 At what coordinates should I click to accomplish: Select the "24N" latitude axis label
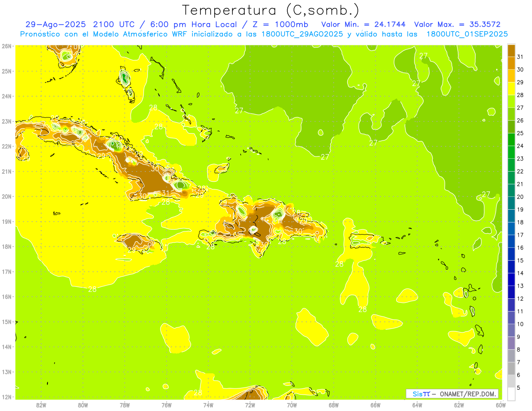pyautogui.click(x=7, y=96)
